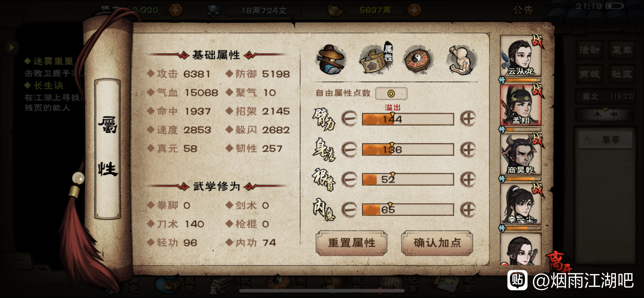Decrease 臂力 with its minus button
644x298 pixels.
tap(349, 119)
